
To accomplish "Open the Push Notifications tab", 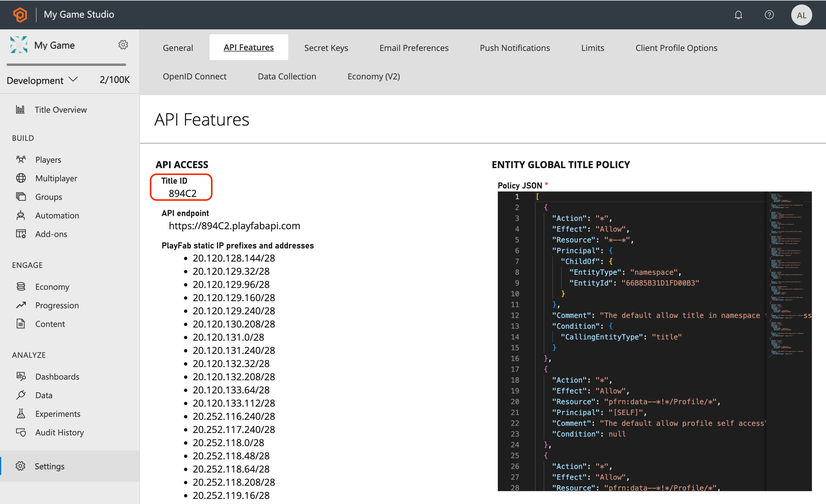I will (515, 48).
